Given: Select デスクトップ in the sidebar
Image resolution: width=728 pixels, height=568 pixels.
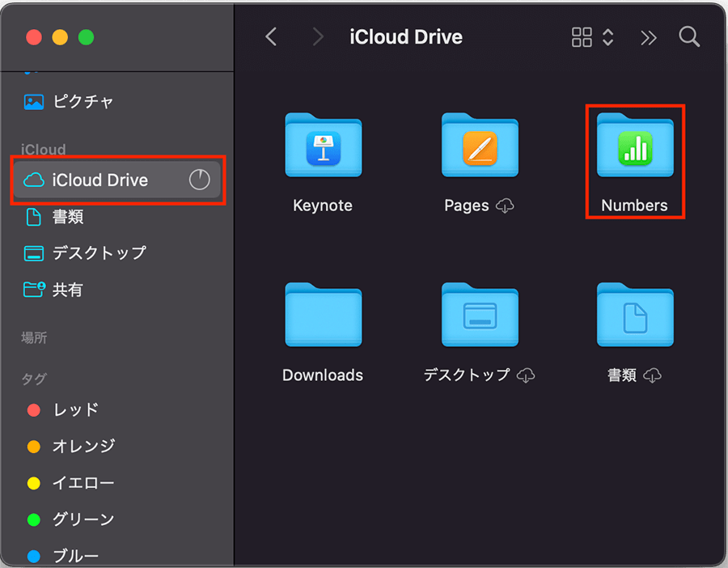Looking at the screenshot, I should tap(117, 253).
